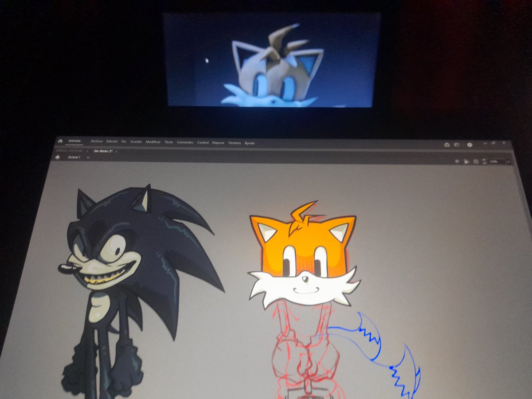Switch to the first, greyed-out document tab
This screenshot has width=532, height=399.
[69, 151]
